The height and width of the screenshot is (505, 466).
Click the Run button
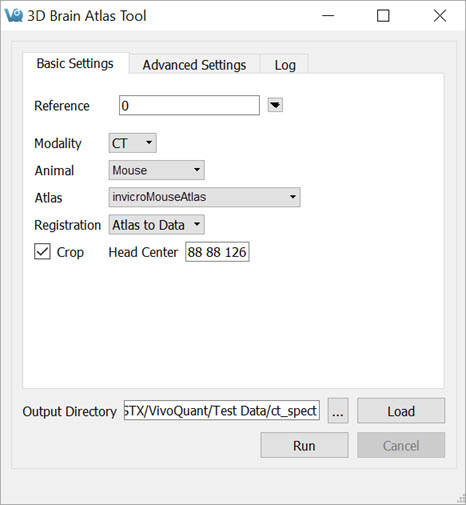(x=304, y=445)
